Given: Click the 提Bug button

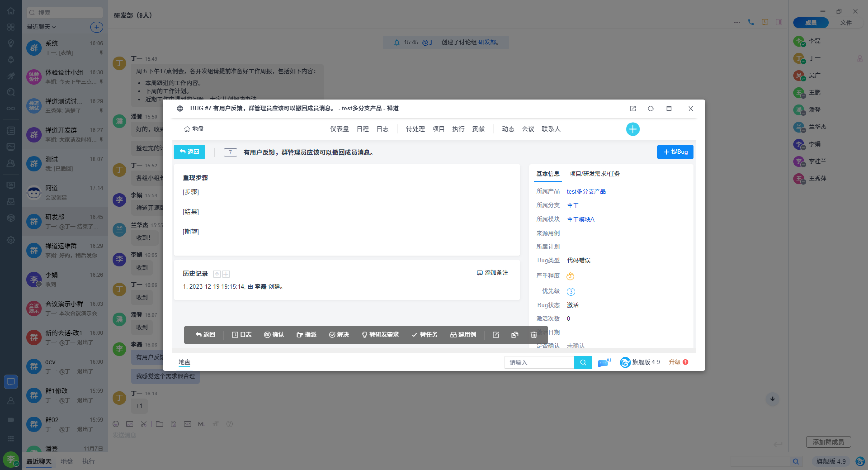Looking at the screenshot, I should point(675,152).
